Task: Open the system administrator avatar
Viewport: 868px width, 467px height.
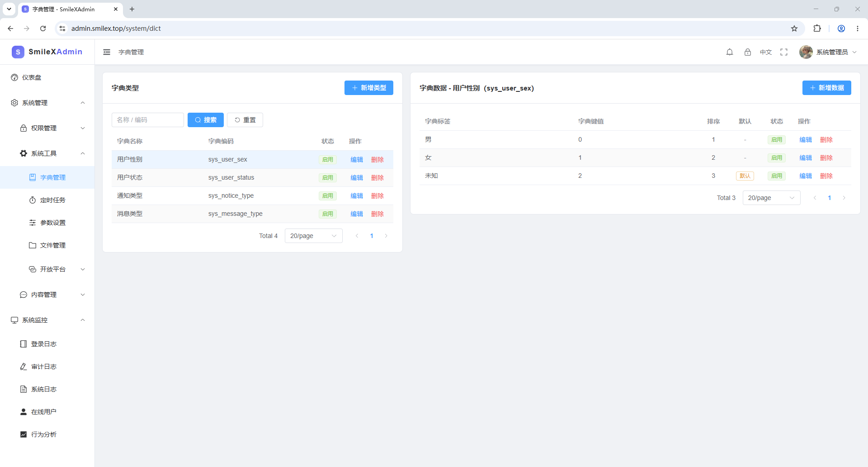Action: pyautogui.click(x=806, y=52)
